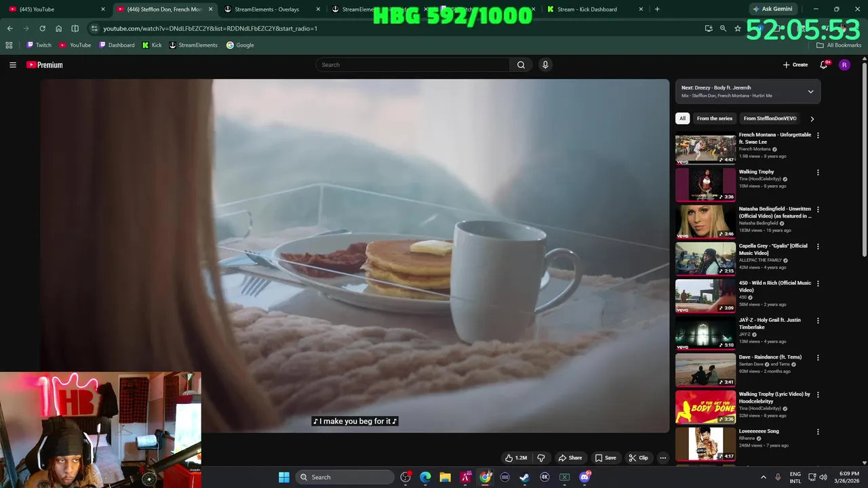
Task: Go back in browser history
Action: click(9, 28)
